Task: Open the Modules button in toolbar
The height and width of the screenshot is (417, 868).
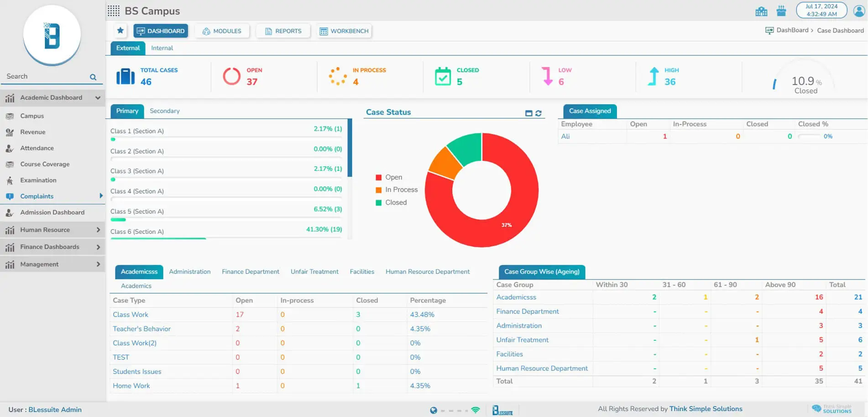Action: pos(222,31)
